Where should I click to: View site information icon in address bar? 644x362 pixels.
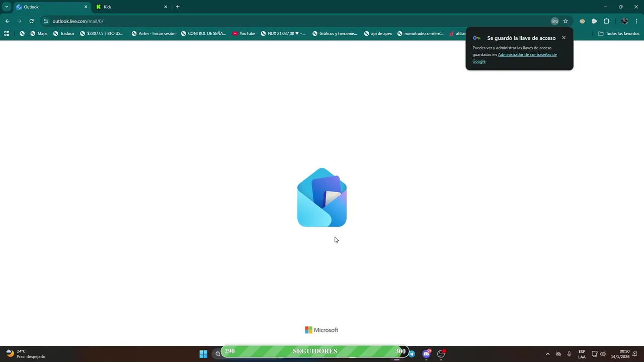46,21
